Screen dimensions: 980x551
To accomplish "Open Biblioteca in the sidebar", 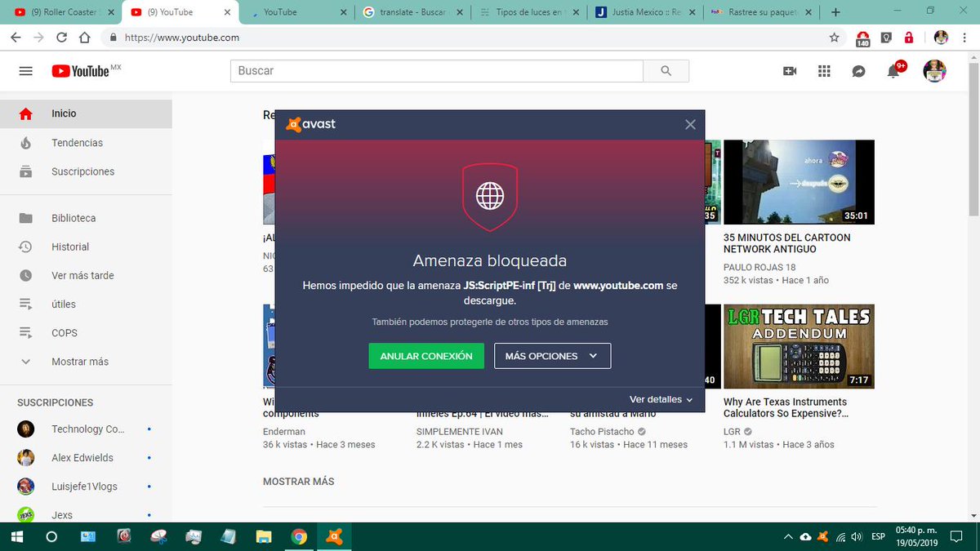I will 86,218.
